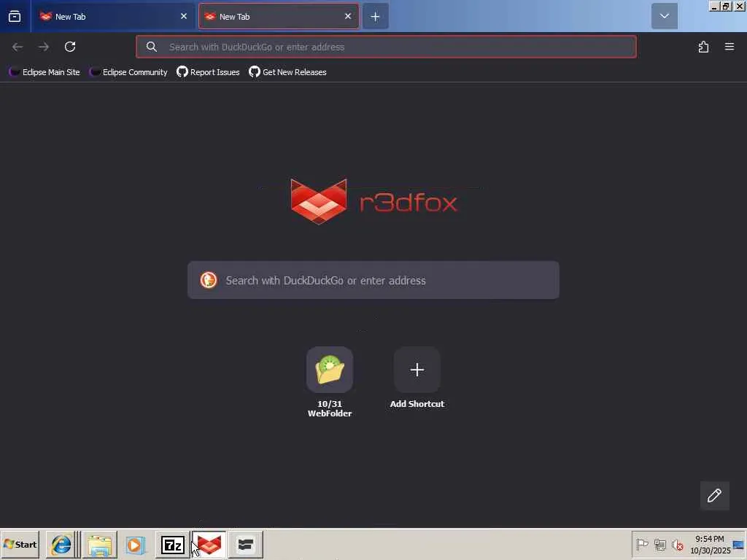Open the extensions puzzle icon

tap(703, 47)
